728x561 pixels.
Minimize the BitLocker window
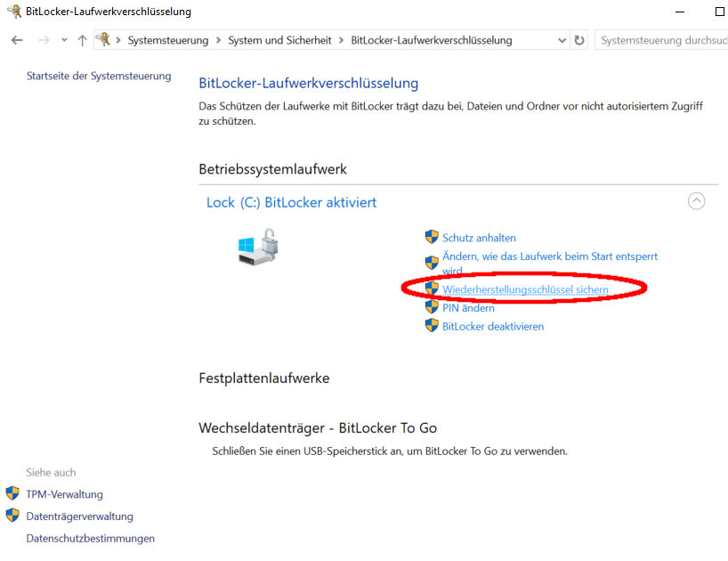[680, 12]
